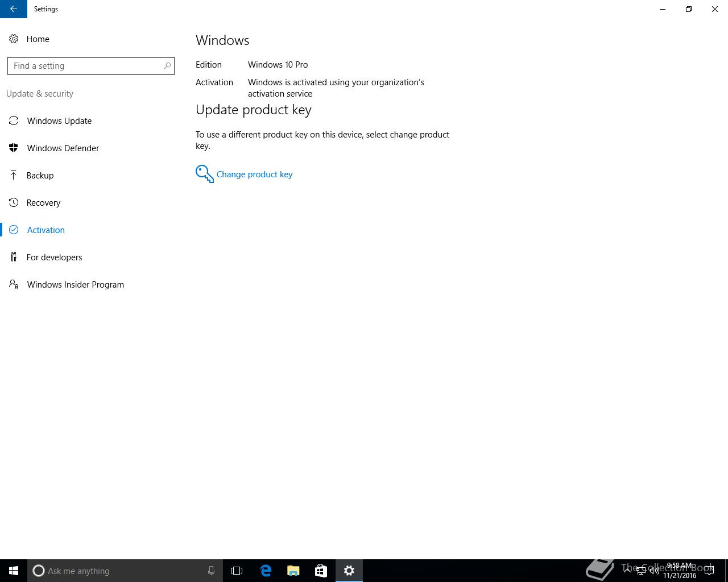
Task: Click the Windows Defender shield icon
Action: tap(14, 148)
